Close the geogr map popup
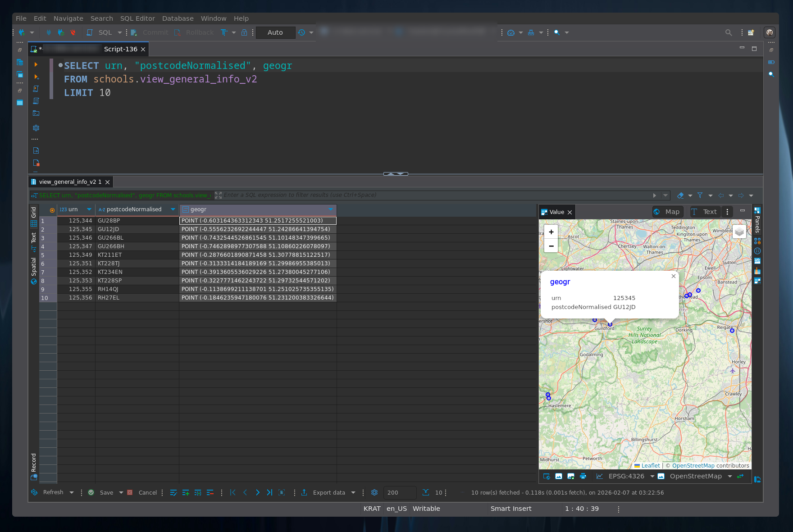Screen dimensions: 793x532 (673, 276)
